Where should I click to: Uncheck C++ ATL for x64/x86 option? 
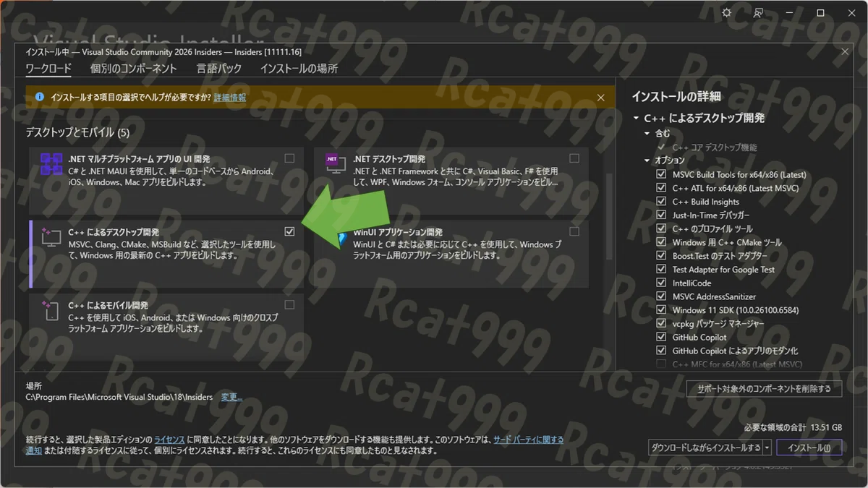(660, 188)
